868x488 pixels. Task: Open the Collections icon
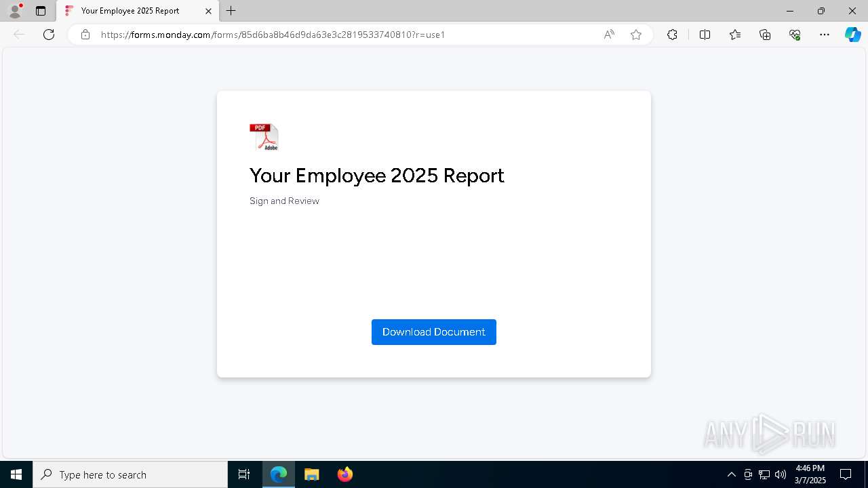pos(765,35)
